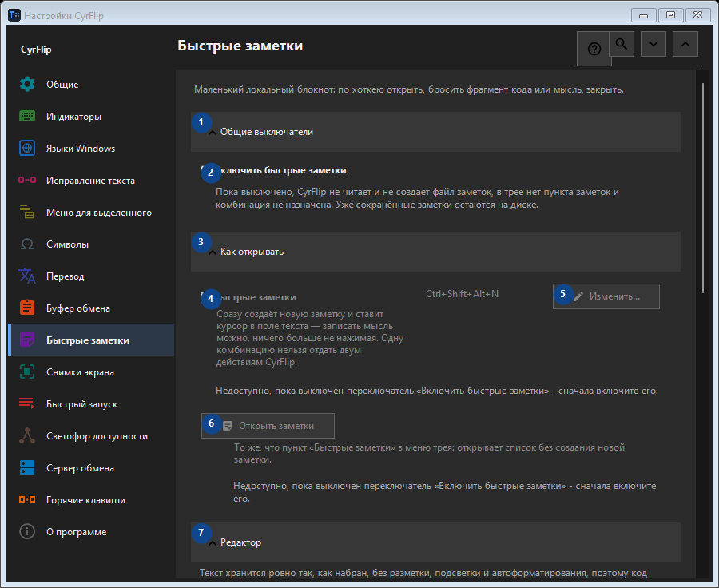
Task: Click the gear icon for Общие
Action: (27, 85)
